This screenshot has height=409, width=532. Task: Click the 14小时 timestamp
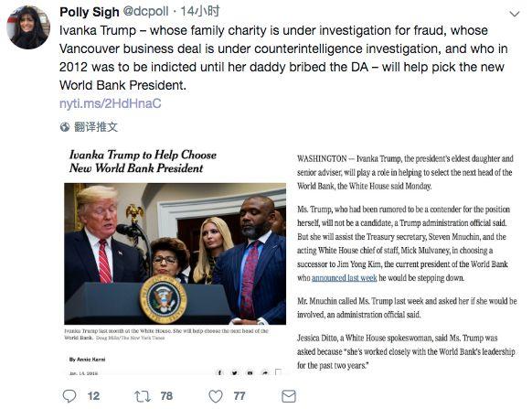[x=200, y=12]
